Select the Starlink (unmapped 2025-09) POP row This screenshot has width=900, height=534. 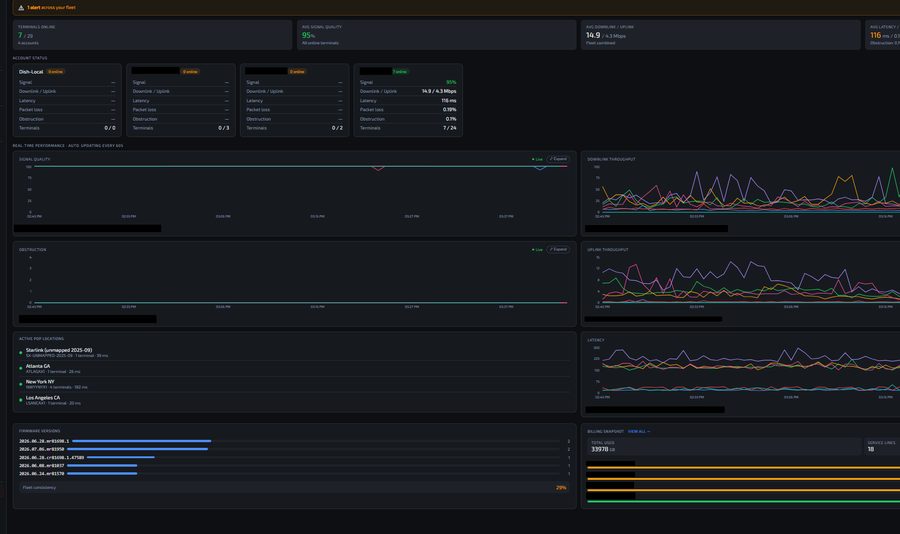click(x=294, y=353)
